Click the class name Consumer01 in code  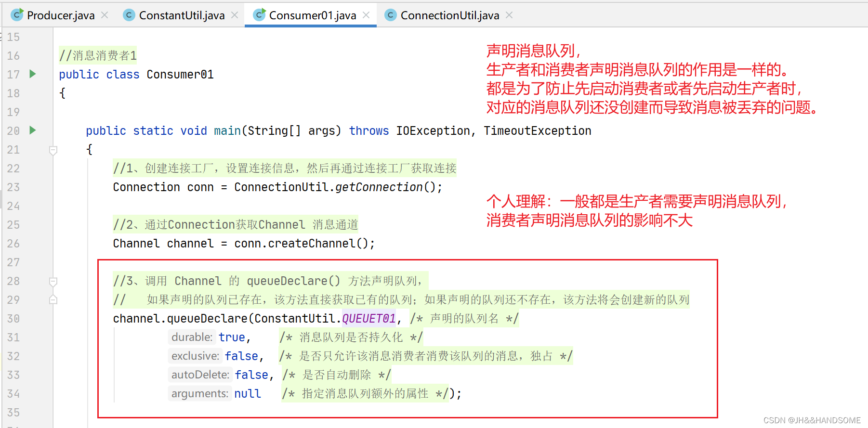[x=180, y=75]
